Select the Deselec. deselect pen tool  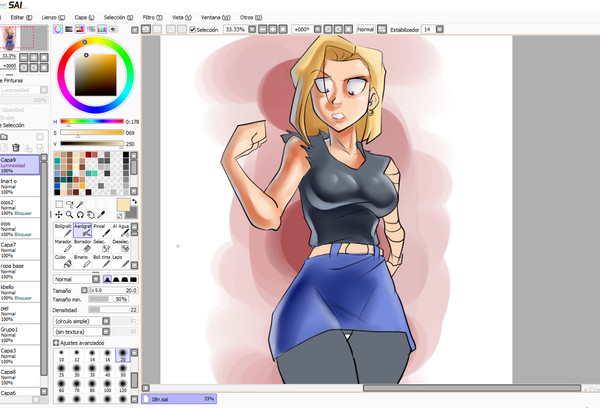[121, 246]
